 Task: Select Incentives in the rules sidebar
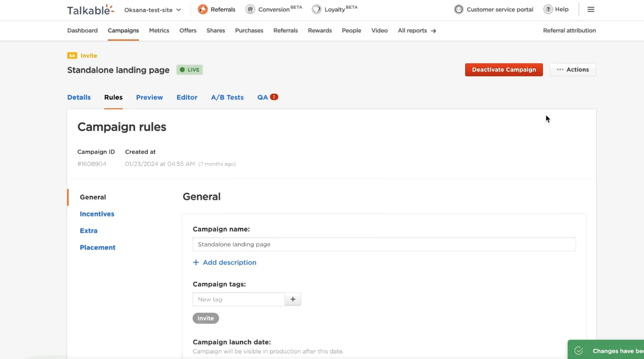[97, 214]
